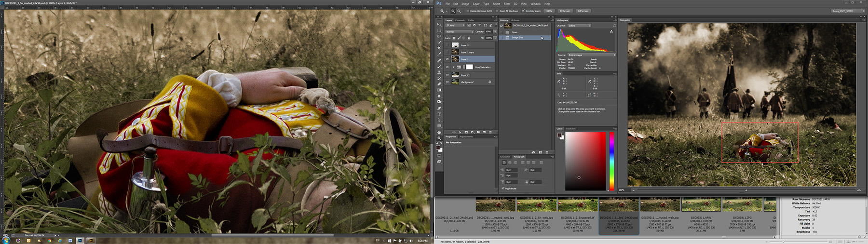Image resolution: width=868 pixels, height=244 pixels.
Task: Enable Resize Windows to Fit checkbox
Action: coord(467,11)
